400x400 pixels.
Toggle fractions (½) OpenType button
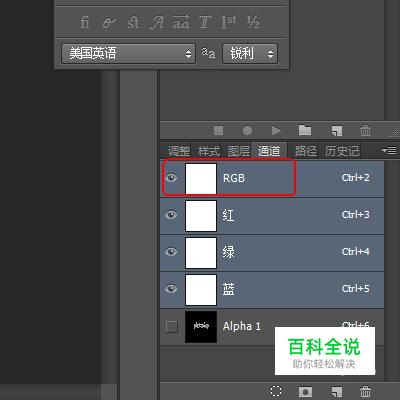coord(253,22)
